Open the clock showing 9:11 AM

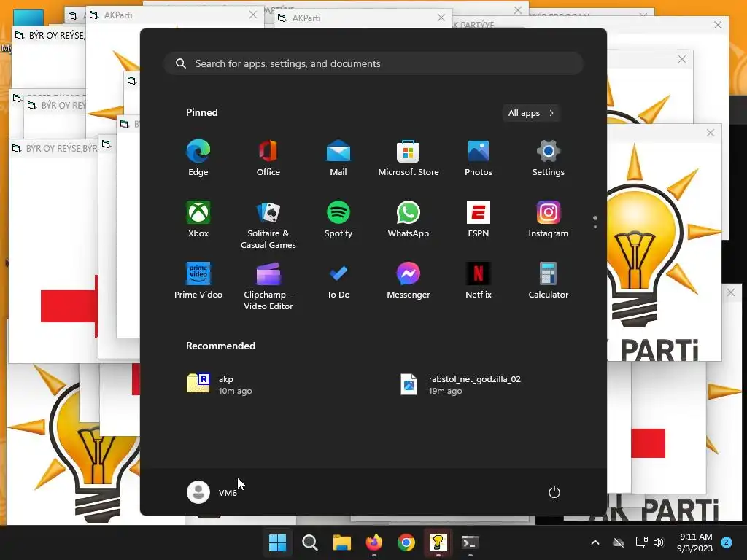coord(695,542)
